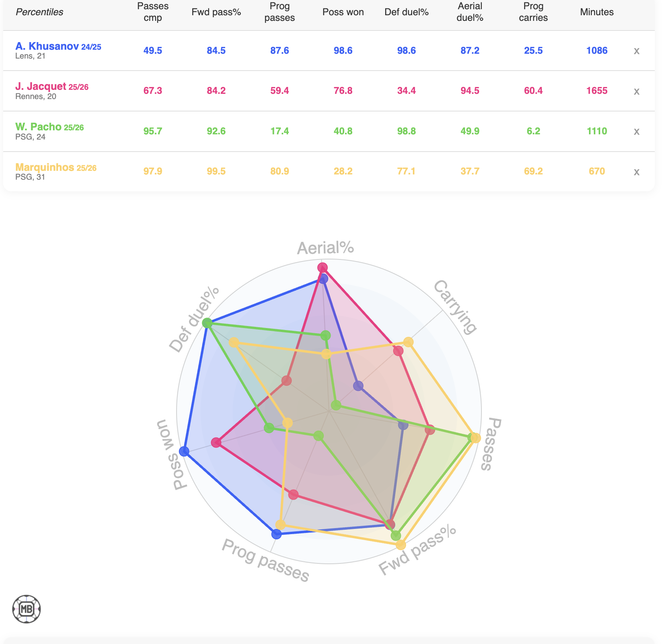Remove A. Khusanov from the comparison
The height and width of the screenshot is (644, 662).
click(636, 51)
